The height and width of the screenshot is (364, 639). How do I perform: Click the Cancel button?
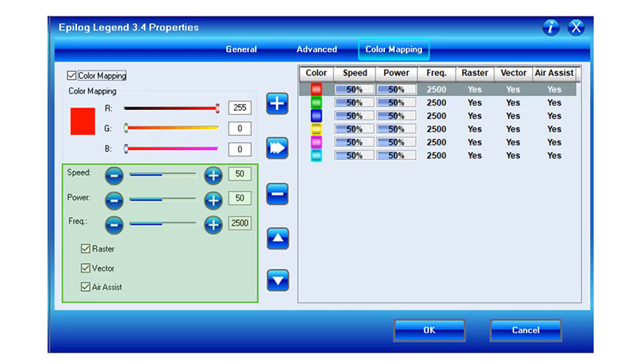click(526, 330)
